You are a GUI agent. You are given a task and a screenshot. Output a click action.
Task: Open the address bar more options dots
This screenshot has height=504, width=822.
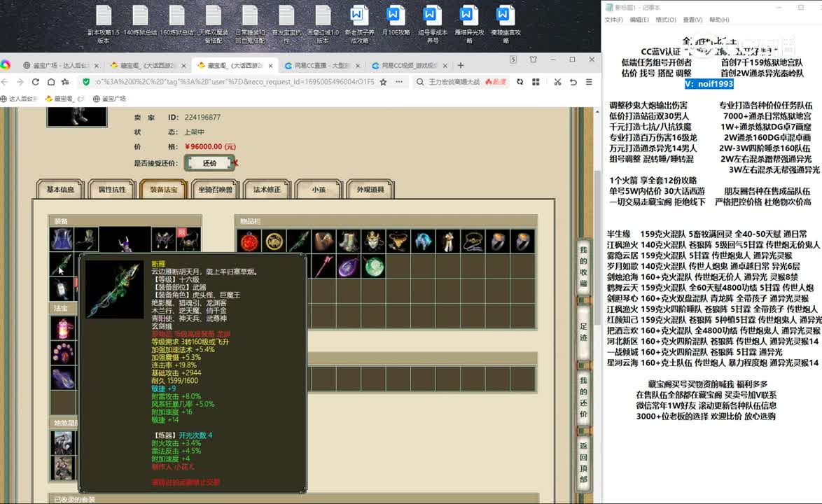point(399,82)
